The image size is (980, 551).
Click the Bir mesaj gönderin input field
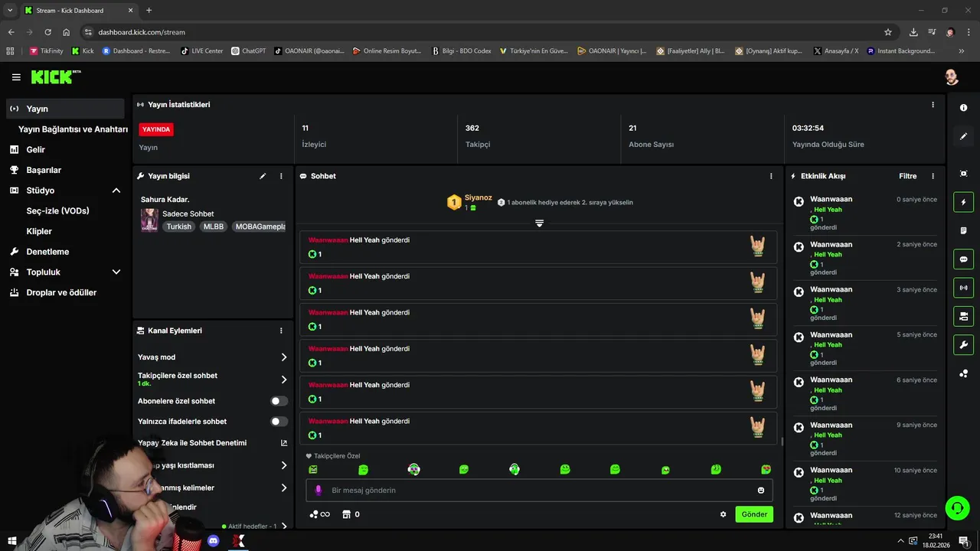pyautogui.click(x=539, y=491)
